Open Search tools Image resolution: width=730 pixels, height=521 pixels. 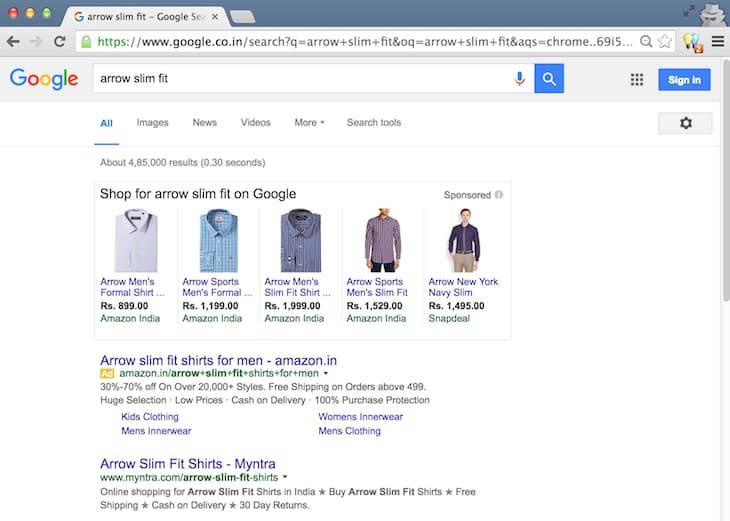pyautogui.click(x=374, y=122)
